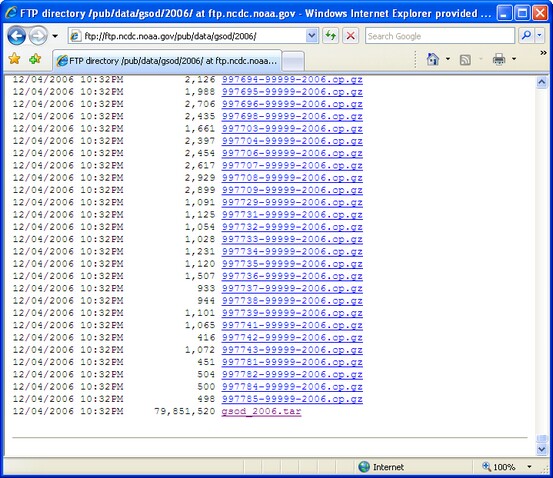Select the FTP directory tab

167,61
